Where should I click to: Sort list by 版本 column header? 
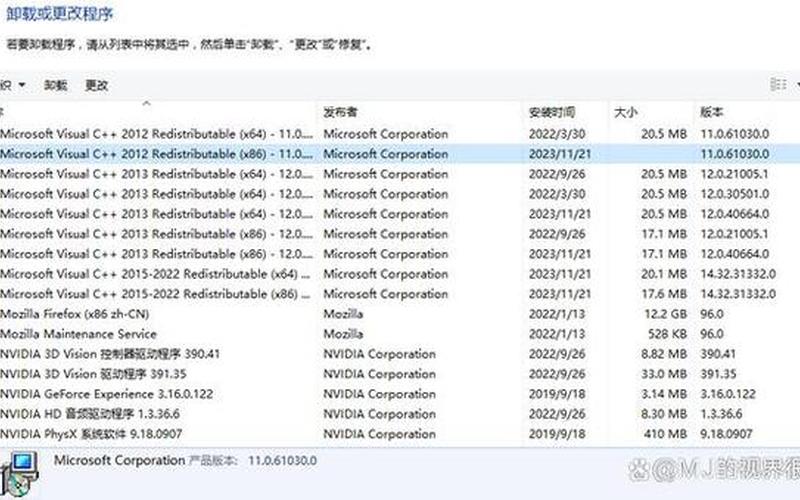711,112
